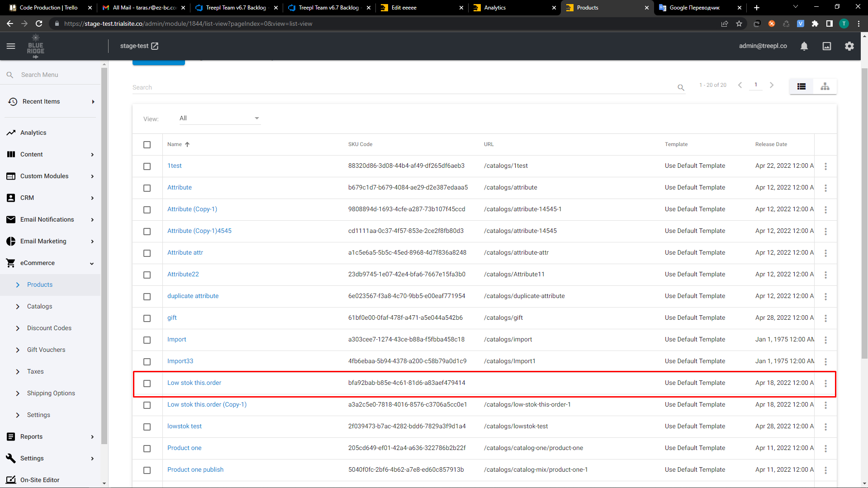Open the hamburger navigation menu
The height and width of the screenshot is (488, 868).
(11, 46)
